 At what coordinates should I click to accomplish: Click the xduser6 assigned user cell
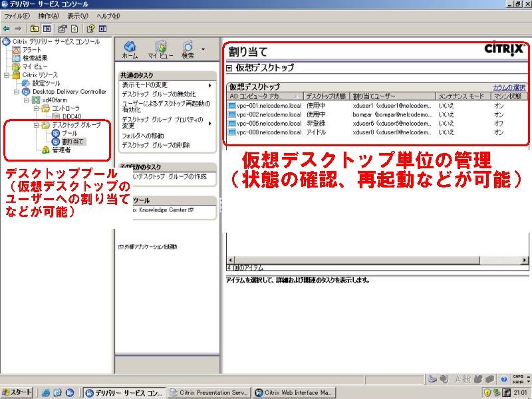click(x=392, y=124)
